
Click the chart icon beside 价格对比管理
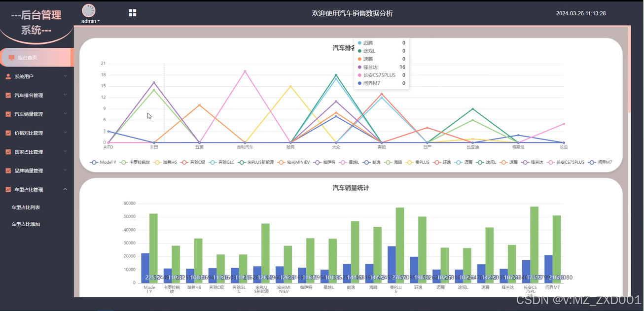click(8, 133)
